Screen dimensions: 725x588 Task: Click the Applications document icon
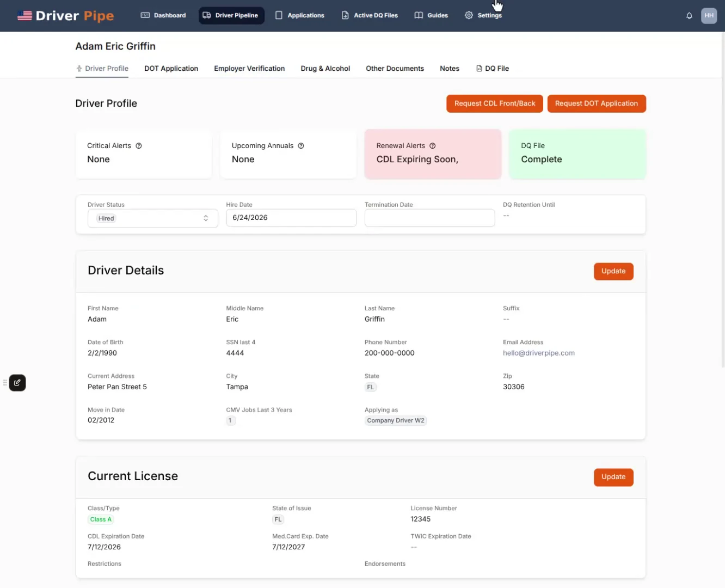pos(279,15)
